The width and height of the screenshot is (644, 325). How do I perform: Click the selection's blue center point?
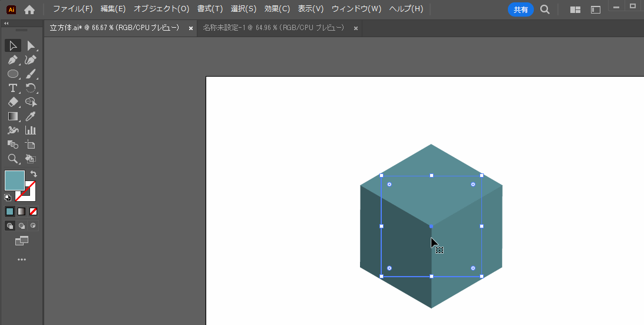431,226
